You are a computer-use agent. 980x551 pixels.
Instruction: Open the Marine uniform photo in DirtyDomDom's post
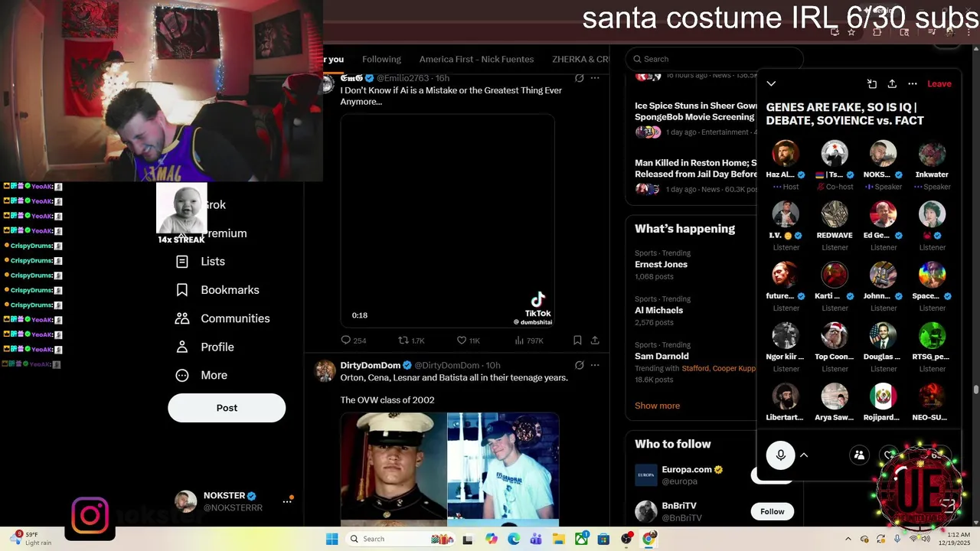pos(394,468)
